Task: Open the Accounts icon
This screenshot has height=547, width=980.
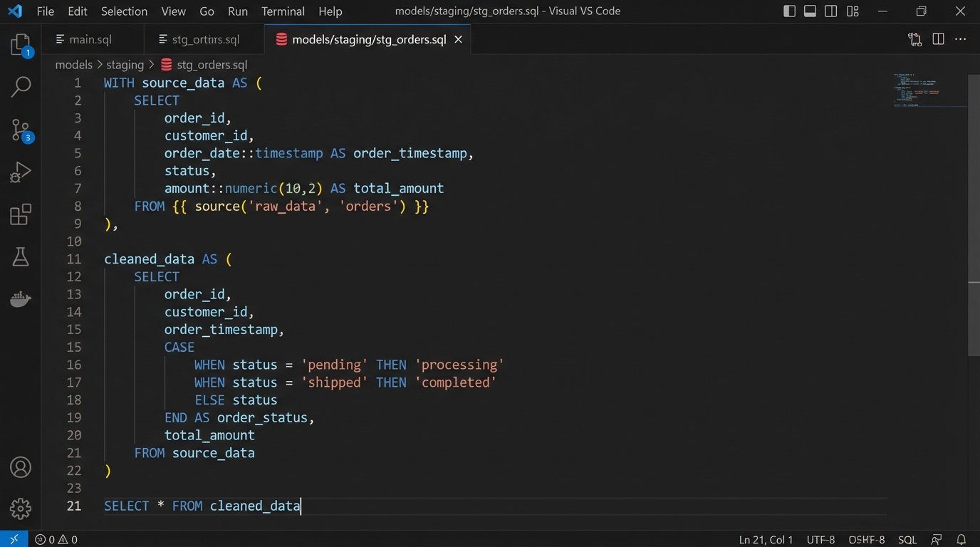Action: [21, 468]
